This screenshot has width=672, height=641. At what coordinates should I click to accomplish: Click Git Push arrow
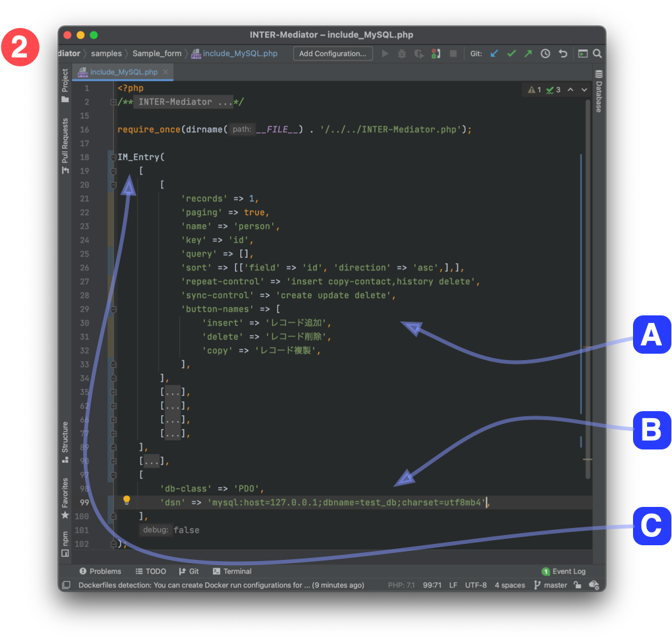click(x=528, y=54)
